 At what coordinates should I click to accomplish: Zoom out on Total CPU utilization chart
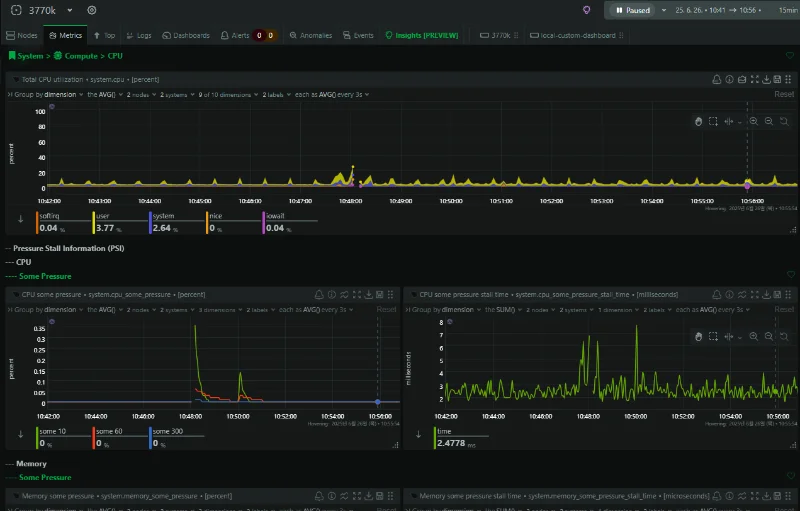pyautogui.click(x=768, y=121)
